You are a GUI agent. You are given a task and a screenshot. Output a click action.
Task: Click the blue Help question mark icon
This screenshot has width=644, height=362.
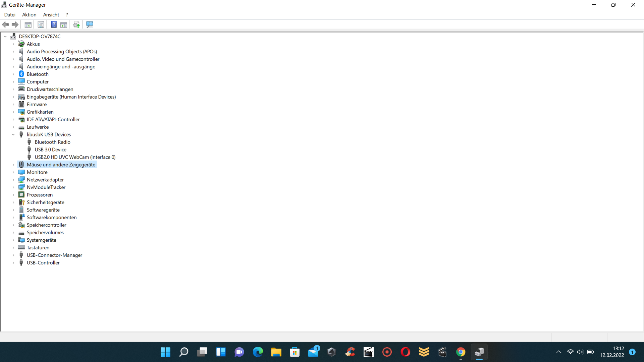point(54,24)
